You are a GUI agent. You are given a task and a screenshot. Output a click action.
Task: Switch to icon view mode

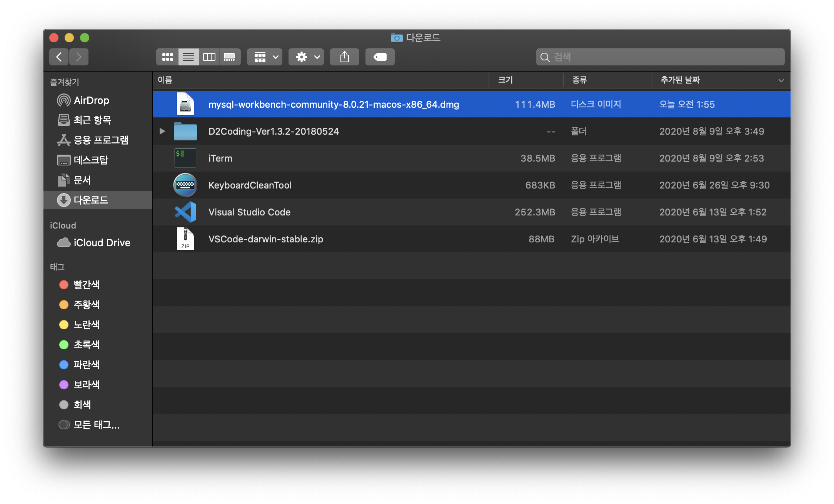point(167,57)
